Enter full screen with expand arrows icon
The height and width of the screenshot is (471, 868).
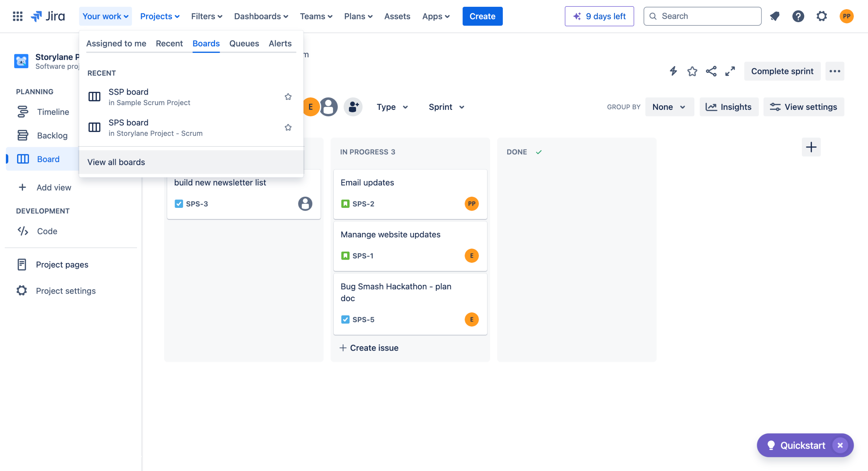pos(730,71)
